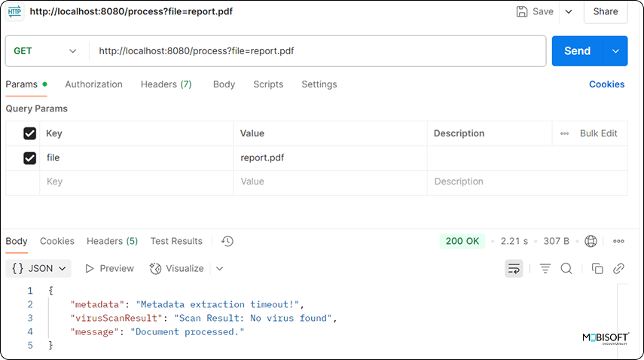
Task: Open the Authorization tab
Action: pos(93,84)
